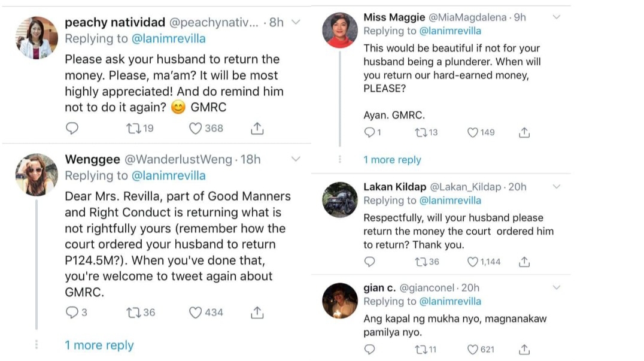Reply to peachy natividad's tweet
The height and width of the screenshot is (361, 644).
[x=72, y=128]
